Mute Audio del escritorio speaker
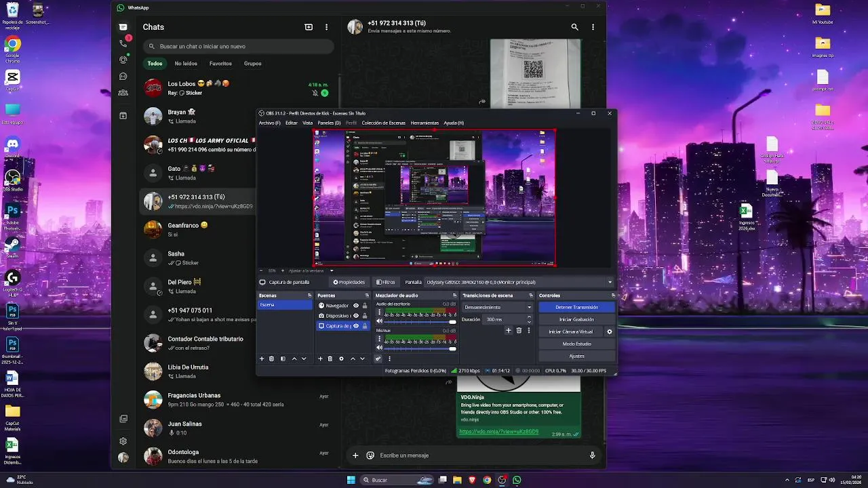The height and width of the screenshot is (488, 868). click(x=380, y=321)
